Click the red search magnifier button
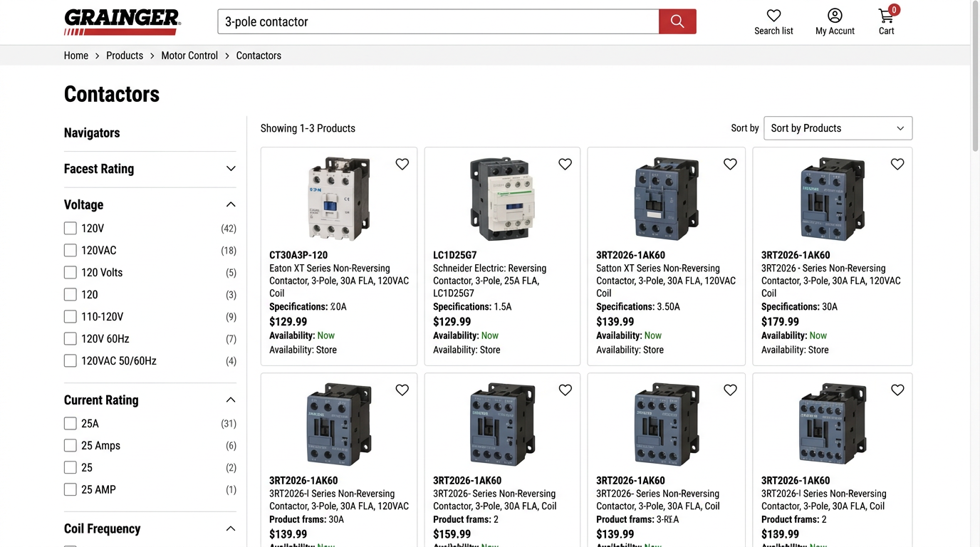 click(677, 21)
